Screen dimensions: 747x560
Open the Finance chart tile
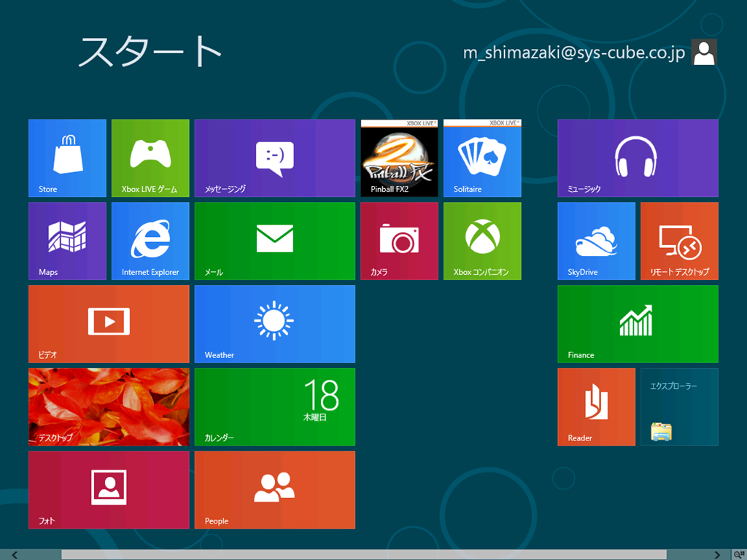coord(638,324)
